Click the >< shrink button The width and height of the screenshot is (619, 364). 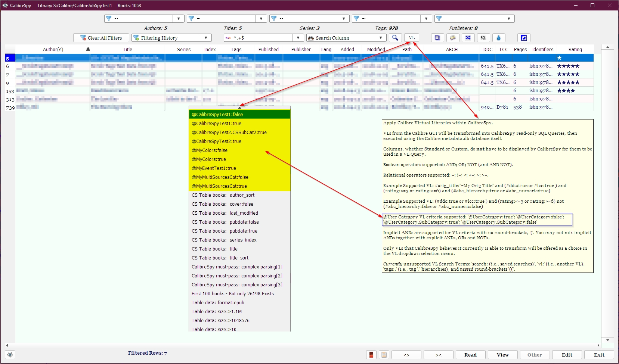click(x=439, y=355)
